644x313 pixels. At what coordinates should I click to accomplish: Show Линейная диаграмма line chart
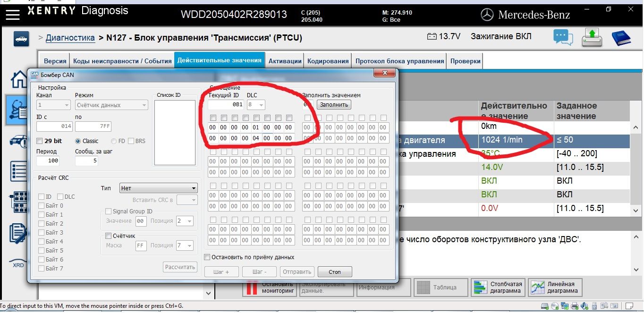[x=554, y=287]
